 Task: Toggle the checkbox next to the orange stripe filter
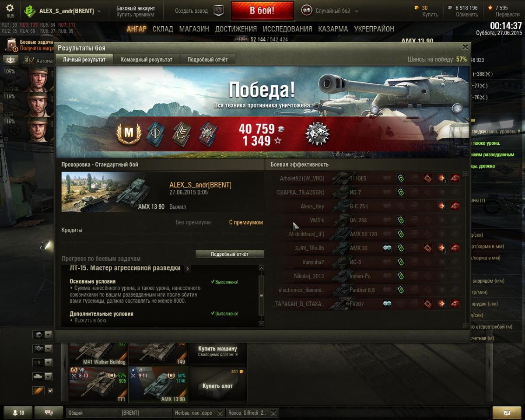tap(50, 391)
